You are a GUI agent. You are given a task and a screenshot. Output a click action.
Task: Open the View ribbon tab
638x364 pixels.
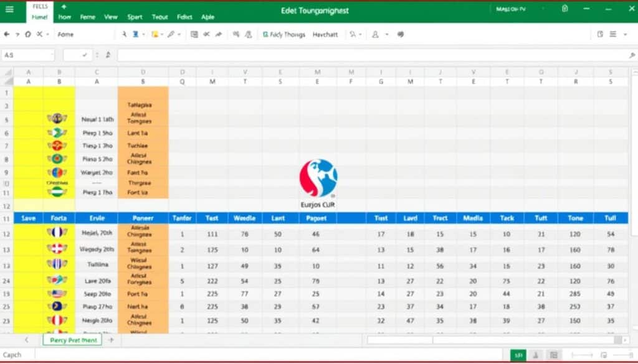[x=111, y=17]
